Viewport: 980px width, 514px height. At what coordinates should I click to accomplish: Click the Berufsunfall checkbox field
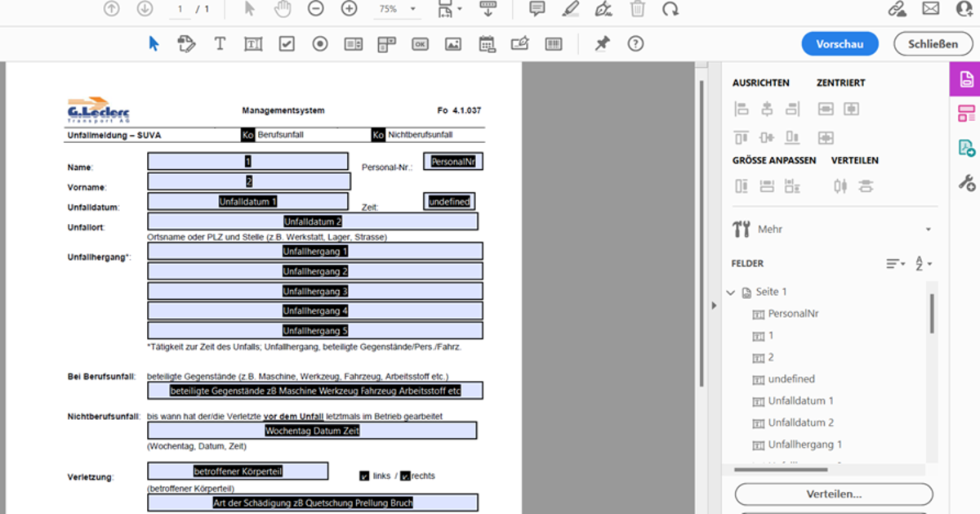tap(247, 135)
